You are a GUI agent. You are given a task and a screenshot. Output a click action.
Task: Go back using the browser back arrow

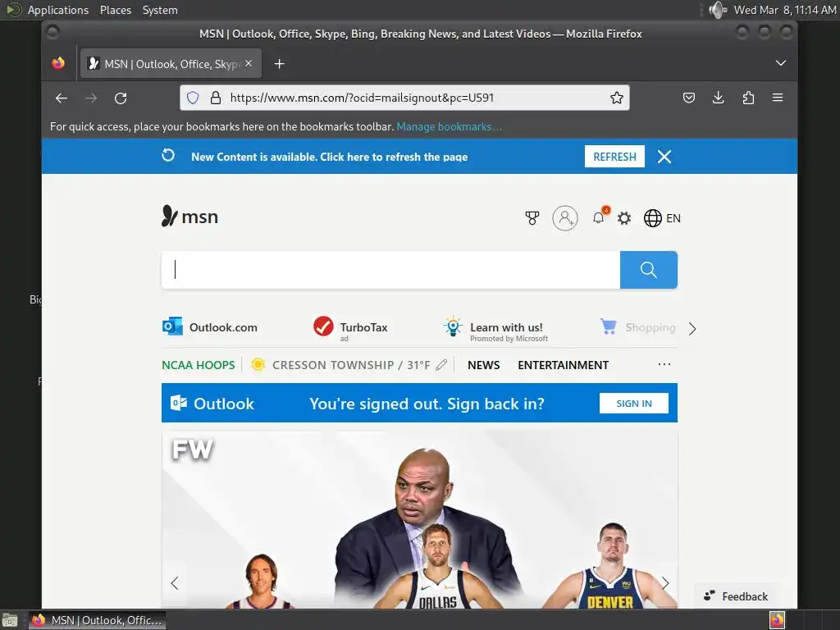coord(62,98)
